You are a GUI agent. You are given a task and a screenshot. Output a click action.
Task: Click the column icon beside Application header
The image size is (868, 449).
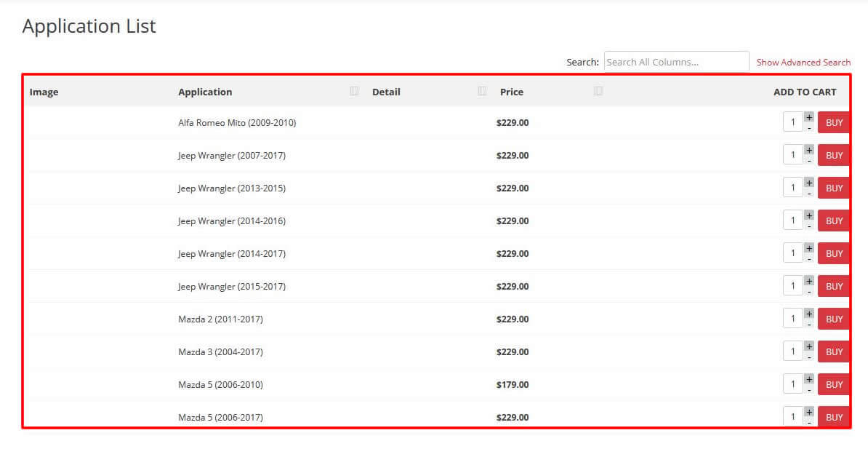tap(354, 91)
